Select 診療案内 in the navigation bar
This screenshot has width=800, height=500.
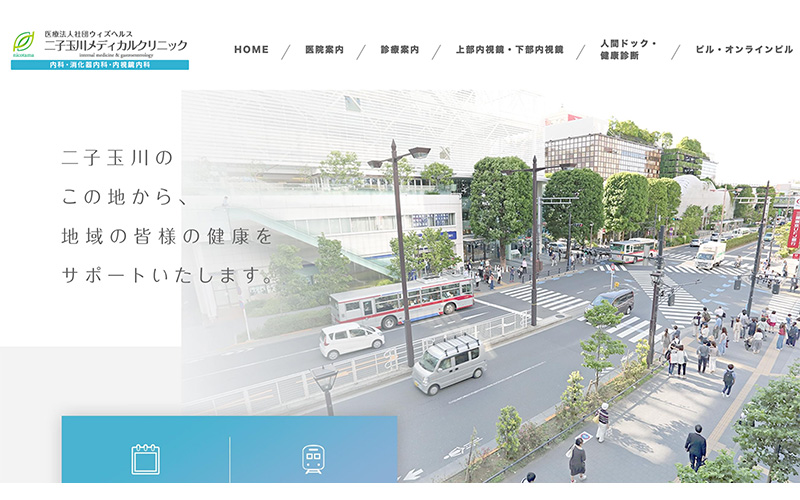pyautogui.click(x=400, y=50)
